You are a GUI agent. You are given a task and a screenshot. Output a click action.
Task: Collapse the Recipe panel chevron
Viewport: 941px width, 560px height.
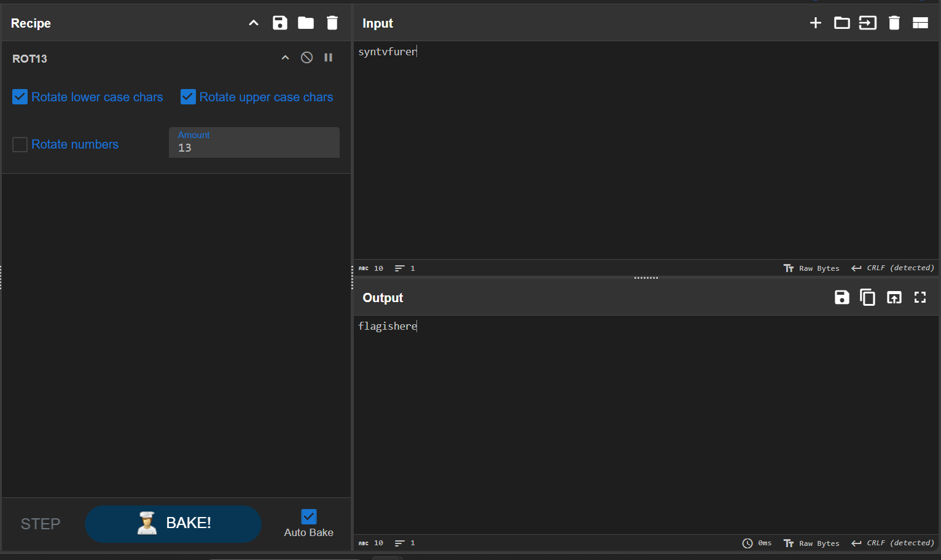[254, 23]
